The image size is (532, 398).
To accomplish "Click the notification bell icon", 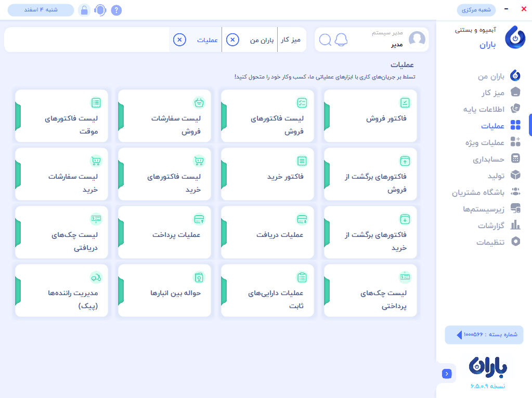I will (341, 39).
